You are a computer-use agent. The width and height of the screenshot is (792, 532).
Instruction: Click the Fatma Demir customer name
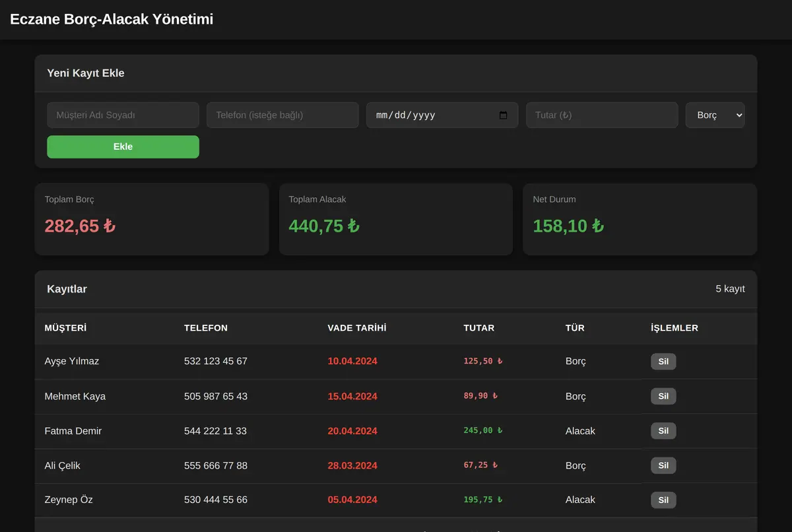coord(73,431)
